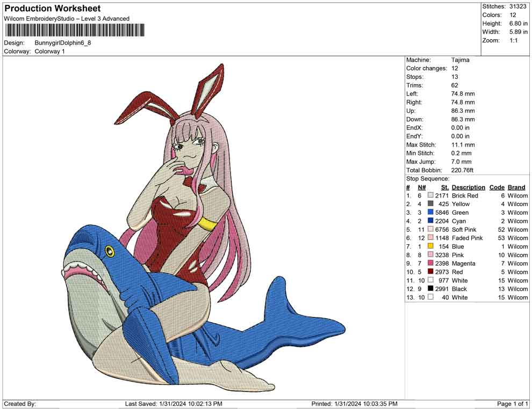
Task: Click the Width value 5.89 in
Action: click(x=519, y=32)
